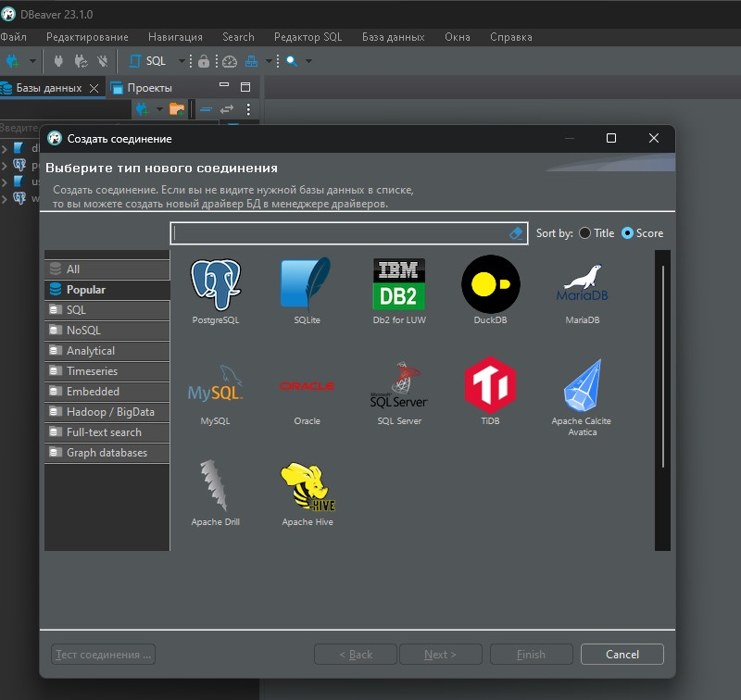This screenshot has height=700, width=741.
Task: Select the MySQL driver icon
Action: click(x=215, y=393)
